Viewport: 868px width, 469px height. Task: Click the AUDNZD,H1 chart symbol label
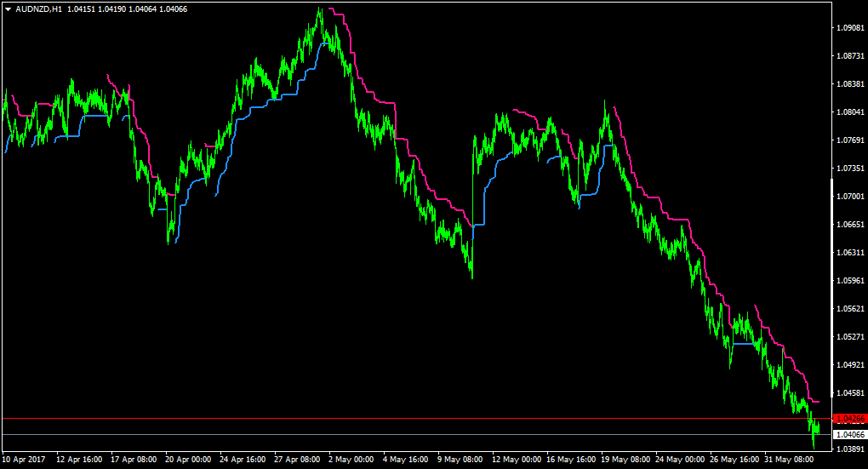pyautogui.click(x=39, y=9)
